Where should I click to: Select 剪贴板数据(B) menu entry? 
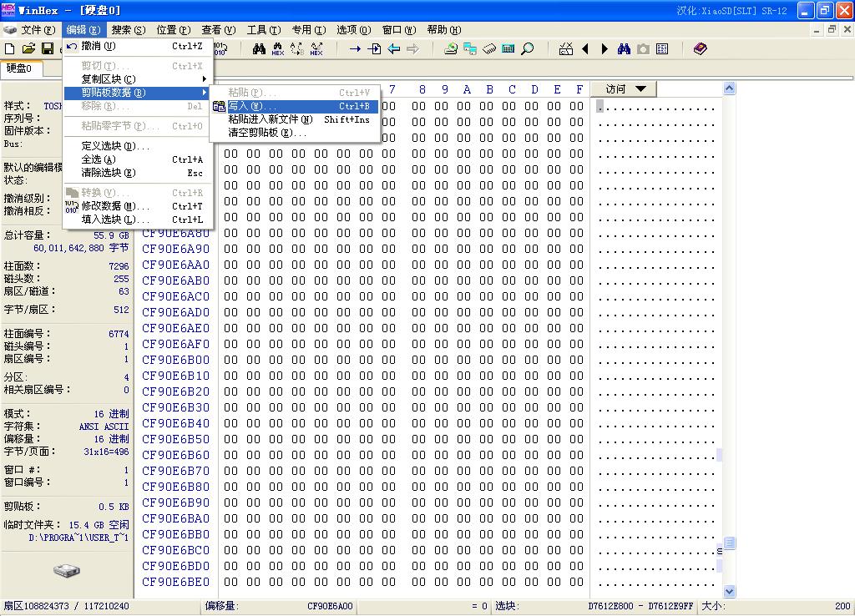click(138, 93)
